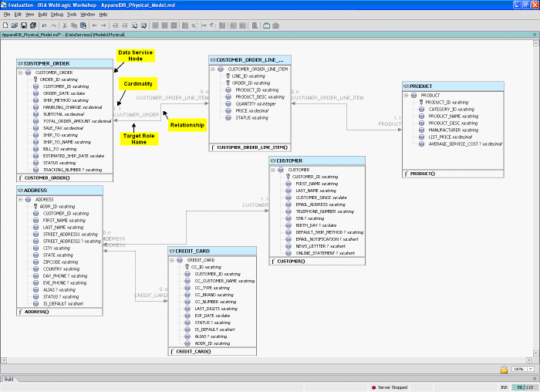Select the ApparelDB_Physical_Model.md document tab
This screenshot has height=392, width=540.
pos(63,35)
